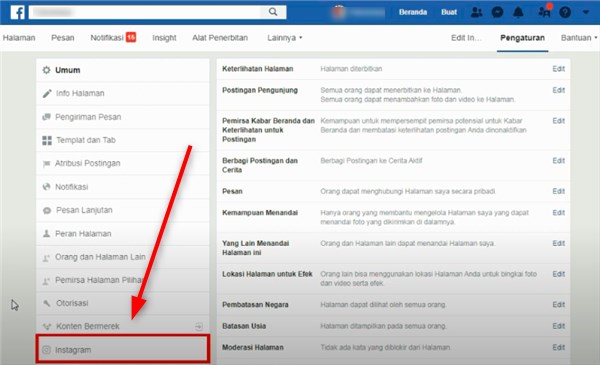Click the Facebook logo icon
The width and height of the screenshot is (600, 365).
(x=17, y=12)
